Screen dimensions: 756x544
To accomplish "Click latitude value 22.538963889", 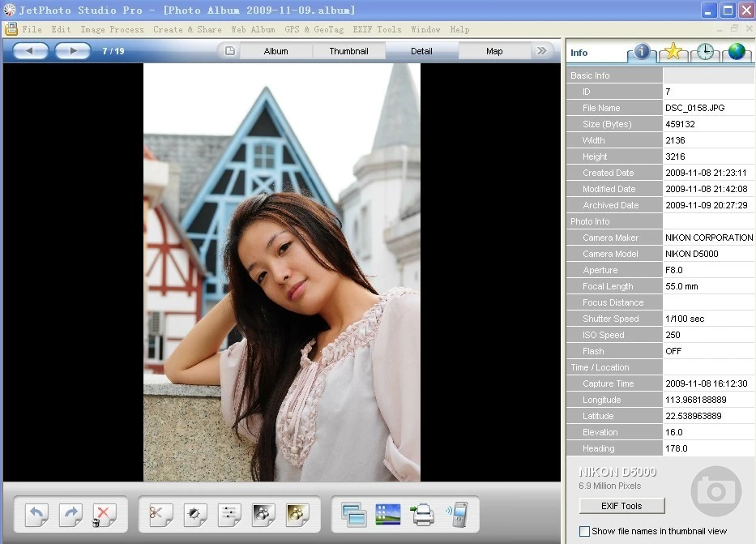I will click(x=694, y=416).
